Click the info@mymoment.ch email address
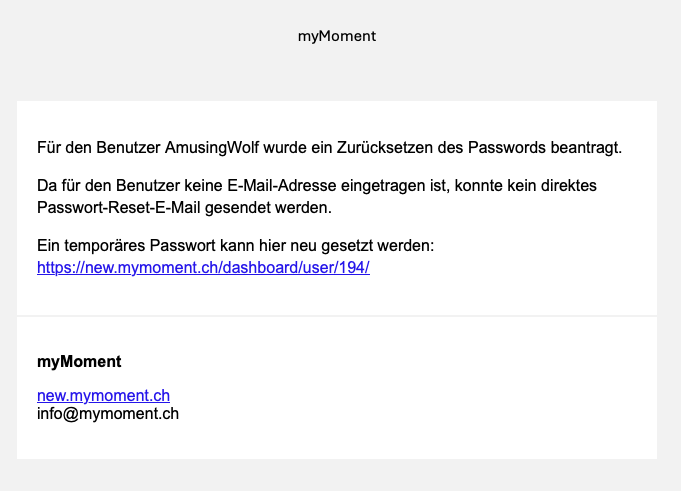 click(x=107, y=413)
